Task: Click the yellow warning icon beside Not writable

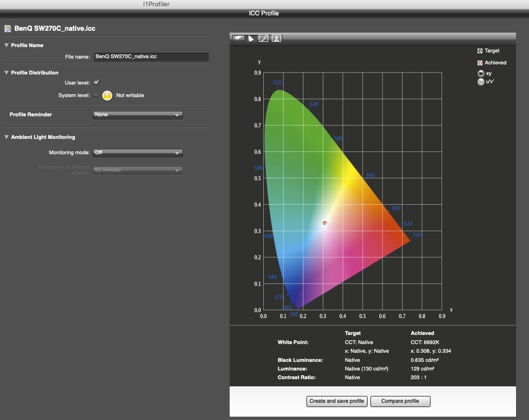Action: click(x=107, y=96)
